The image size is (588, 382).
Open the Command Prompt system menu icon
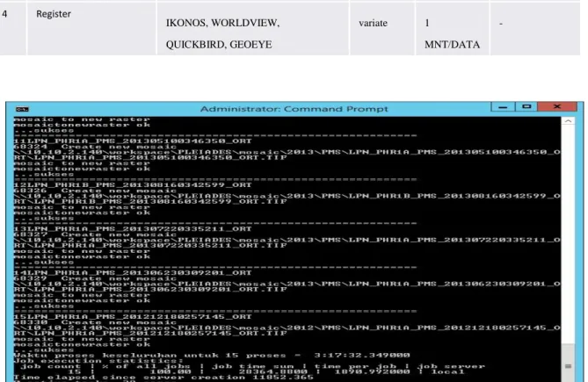coord(22,109)
